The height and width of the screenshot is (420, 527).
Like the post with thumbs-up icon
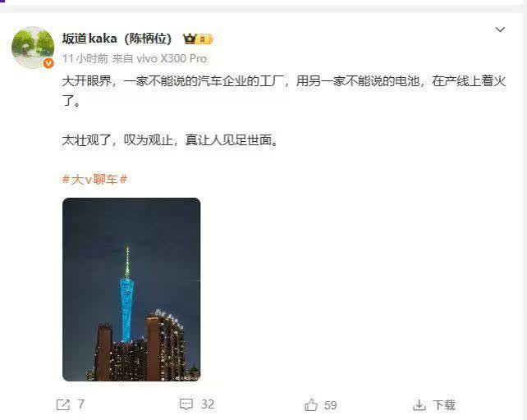point(311,405)
